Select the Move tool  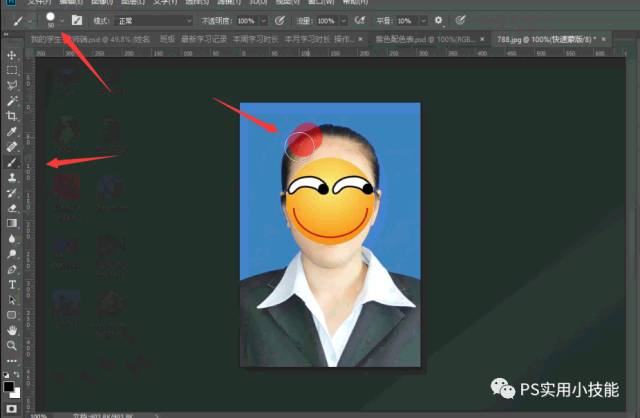click(x=12, y=55)
